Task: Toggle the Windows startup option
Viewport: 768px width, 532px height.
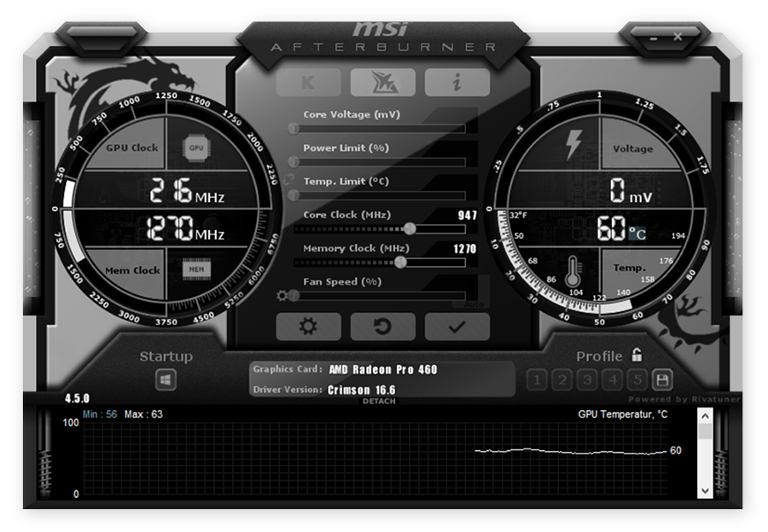Action: [x=168, y=378]
